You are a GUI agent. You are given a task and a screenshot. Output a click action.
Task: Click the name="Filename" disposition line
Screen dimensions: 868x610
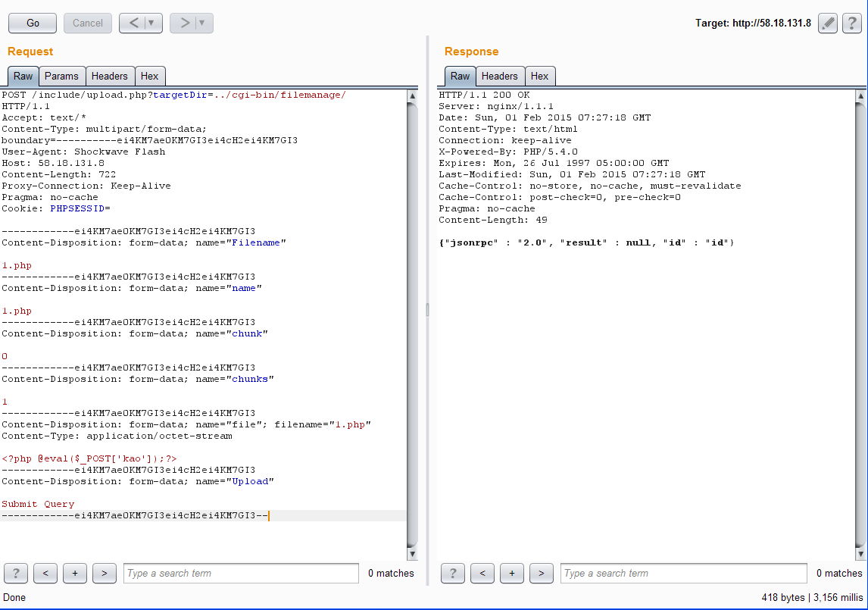tap(144, 242)
